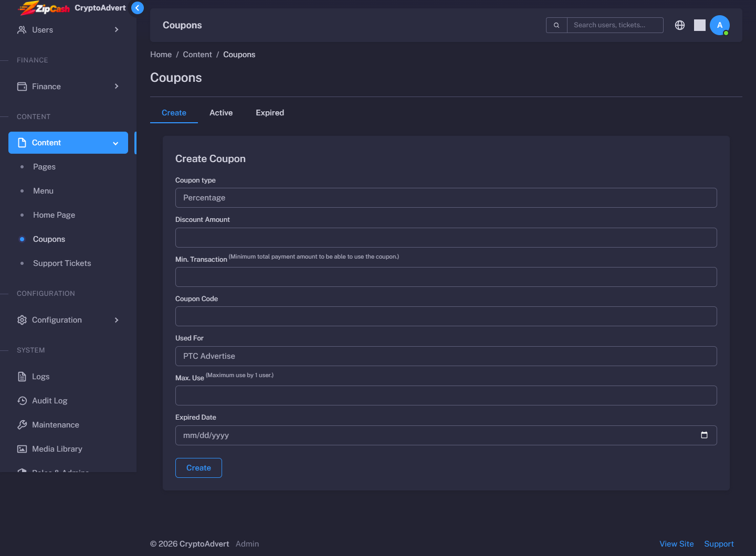
Task: Go to Content breadcrumb
Action: click(x=197, y=55)
